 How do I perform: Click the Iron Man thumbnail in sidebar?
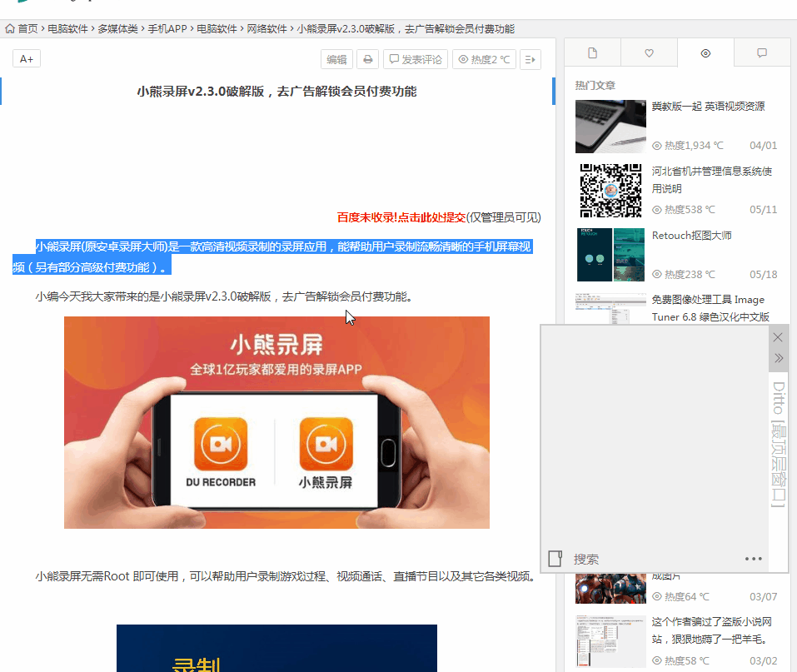point(610,589)
